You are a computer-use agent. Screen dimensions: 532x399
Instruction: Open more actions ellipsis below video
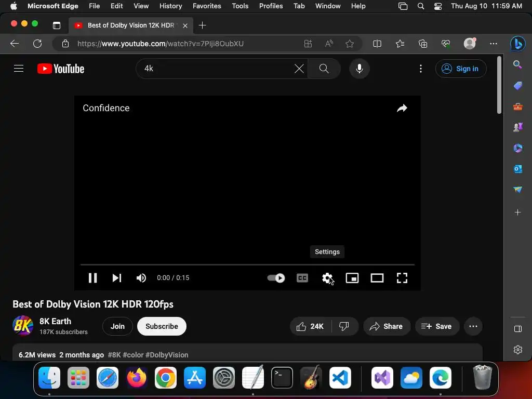[x=473, y=326]
